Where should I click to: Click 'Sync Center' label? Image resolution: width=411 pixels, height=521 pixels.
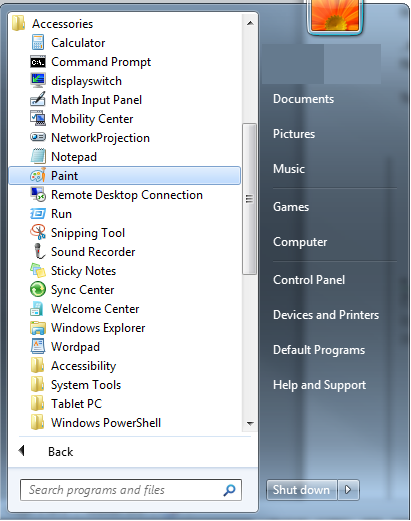(x=82, y=290)
